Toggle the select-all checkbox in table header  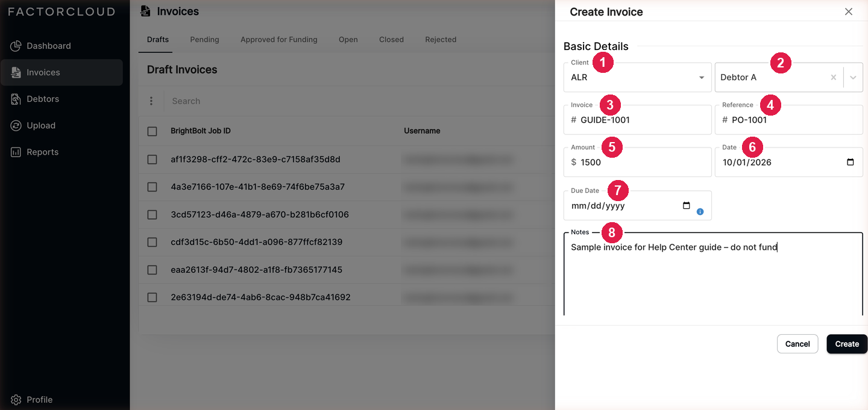coord(152,131)
